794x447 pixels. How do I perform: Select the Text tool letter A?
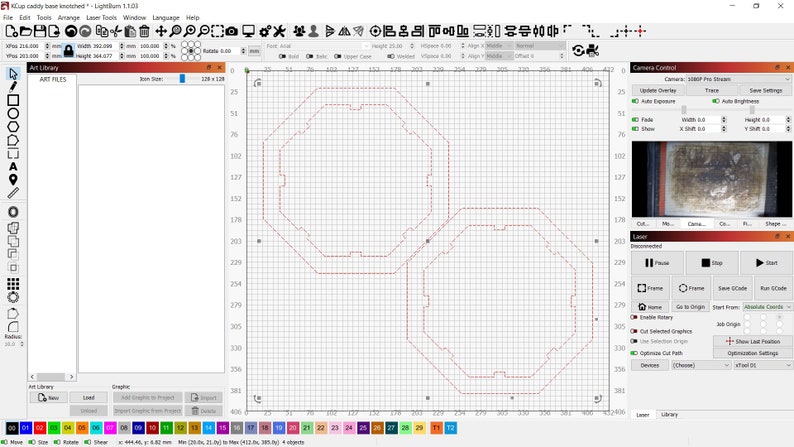(x=13, y=167)
